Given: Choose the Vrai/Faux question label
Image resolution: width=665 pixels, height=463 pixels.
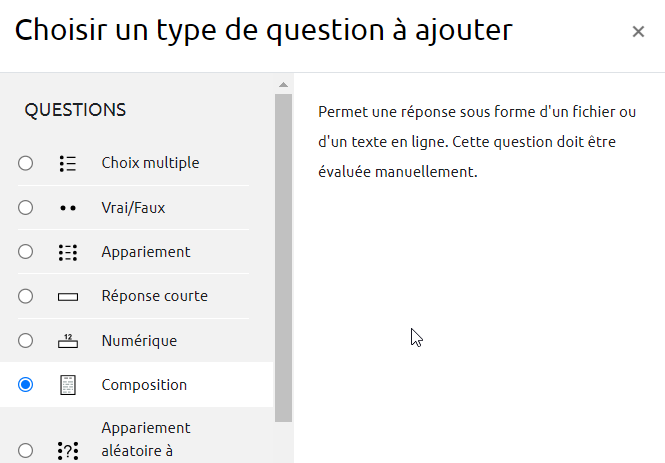Looking at the screenshot, I should click(x=131, y=208).
